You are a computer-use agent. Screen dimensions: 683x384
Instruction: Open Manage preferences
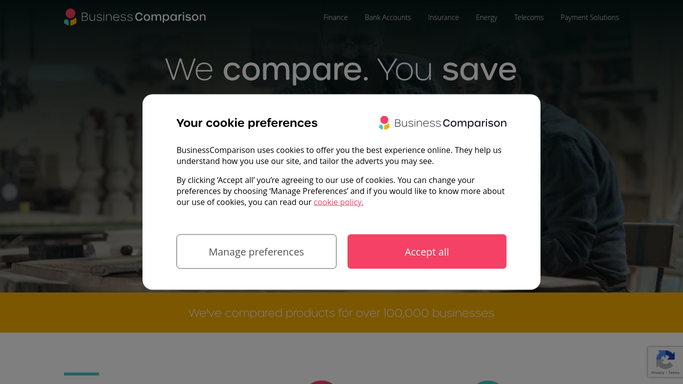(x=256, y=251)
